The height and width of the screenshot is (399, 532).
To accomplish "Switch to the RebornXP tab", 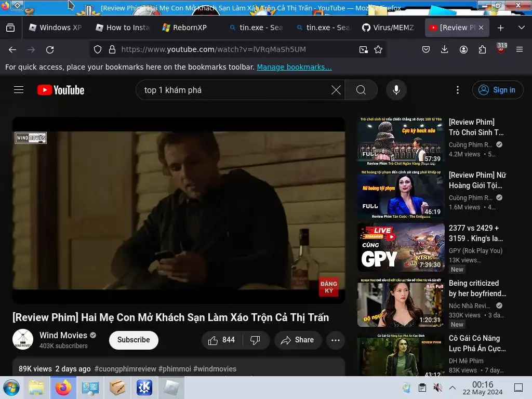I will coord(189,28).
